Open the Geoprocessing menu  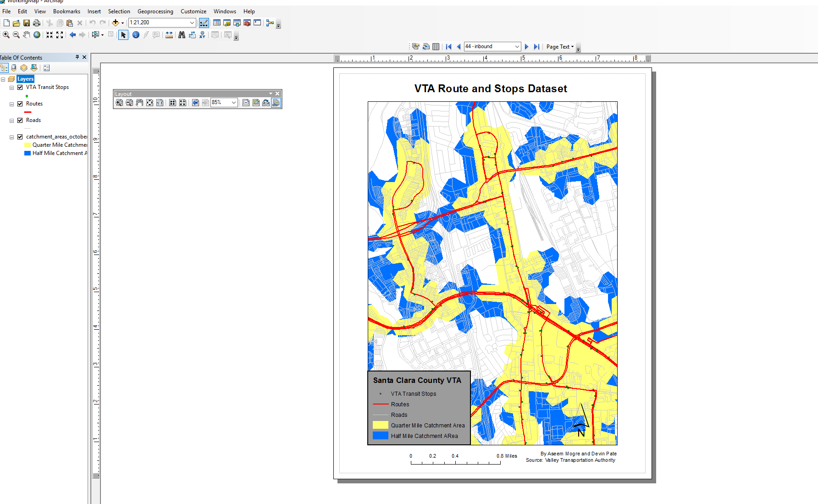155,11
